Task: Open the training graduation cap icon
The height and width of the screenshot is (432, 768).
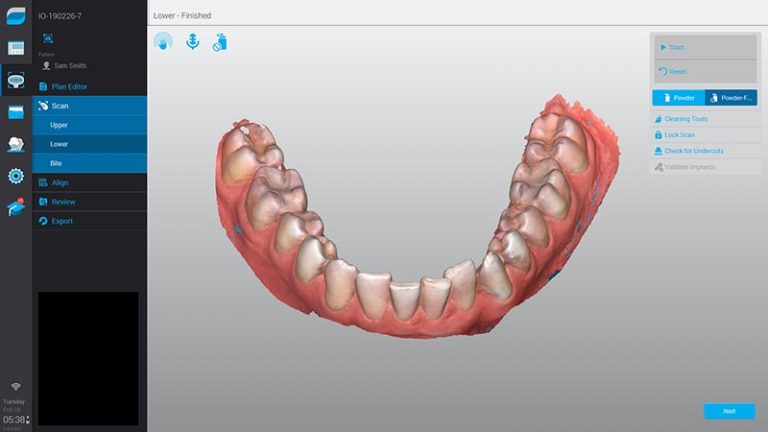Action: click(16, 207)
